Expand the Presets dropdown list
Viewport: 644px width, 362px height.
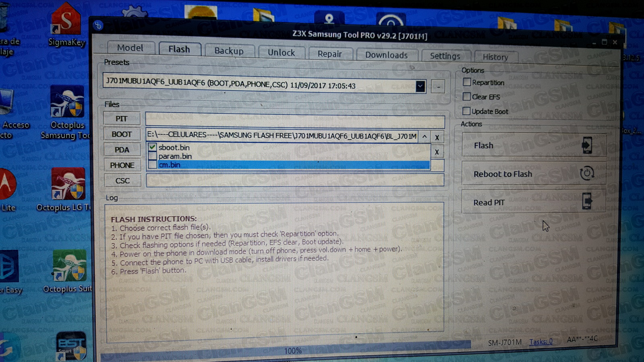point(420,86)
